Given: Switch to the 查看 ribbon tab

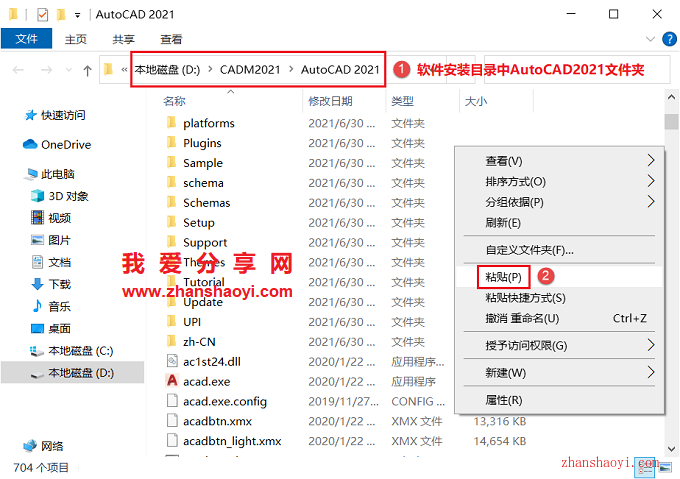Looking at the screenshot, I should (x=171, y=39).
